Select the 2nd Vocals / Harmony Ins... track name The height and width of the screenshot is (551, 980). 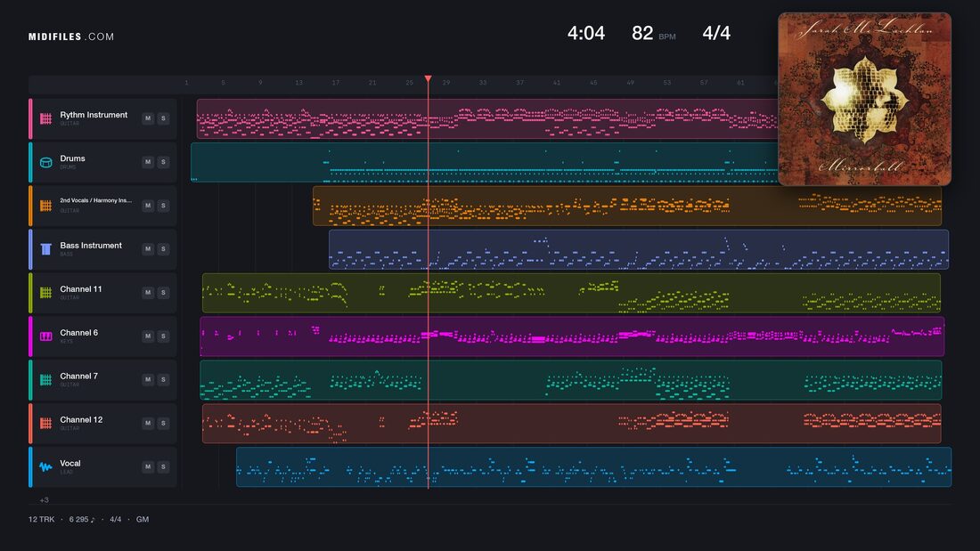click(95, 200)
